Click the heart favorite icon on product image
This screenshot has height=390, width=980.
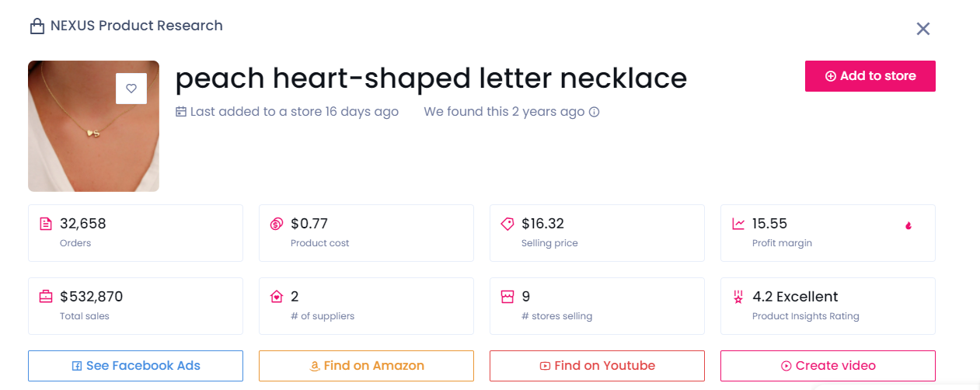click(131, 89)
